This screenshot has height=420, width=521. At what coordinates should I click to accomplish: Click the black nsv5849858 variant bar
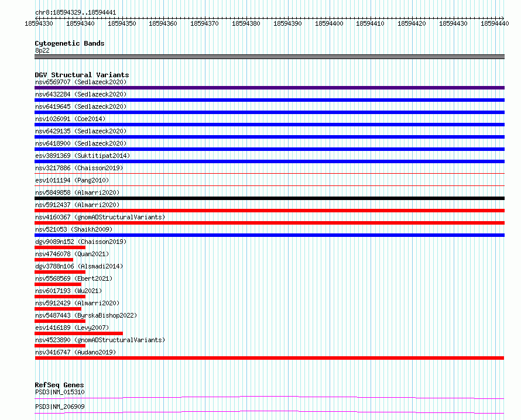click(x=269, y=198)
